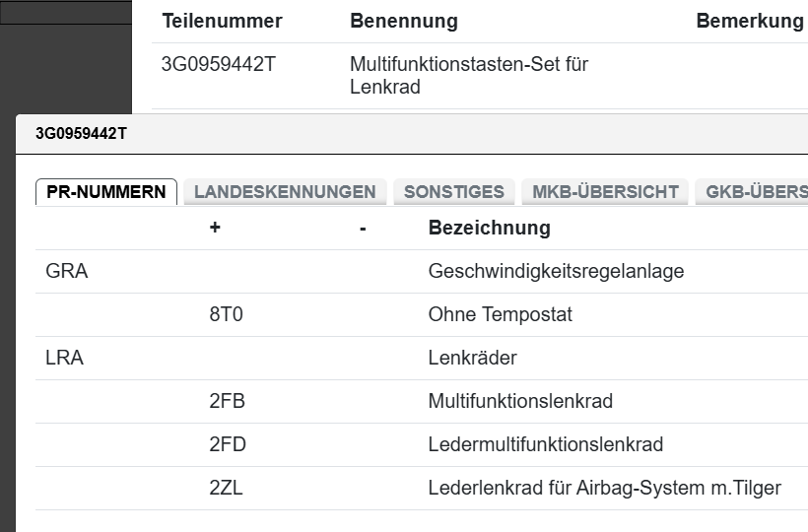Select the LRA group row

click(x=65, y=358)
